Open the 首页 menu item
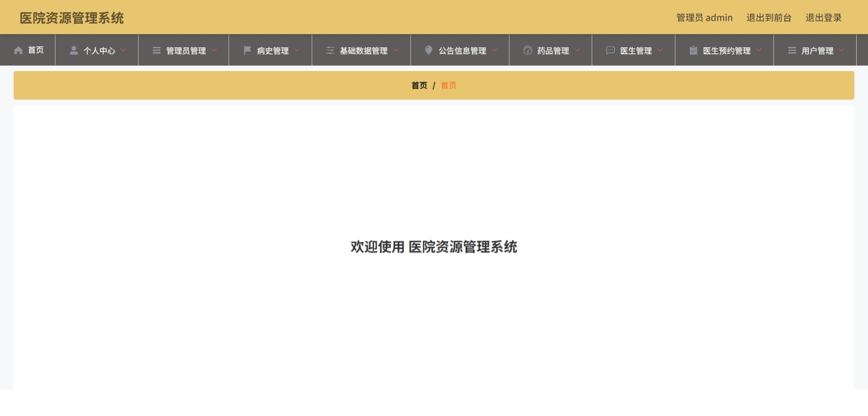 click(x=28, y=50)
